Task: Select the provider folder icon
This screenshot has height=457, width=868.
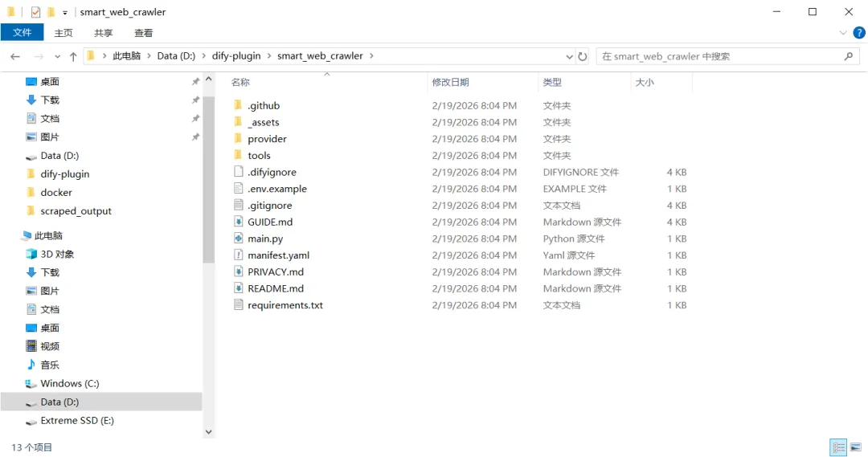Action: coord(238,138)
